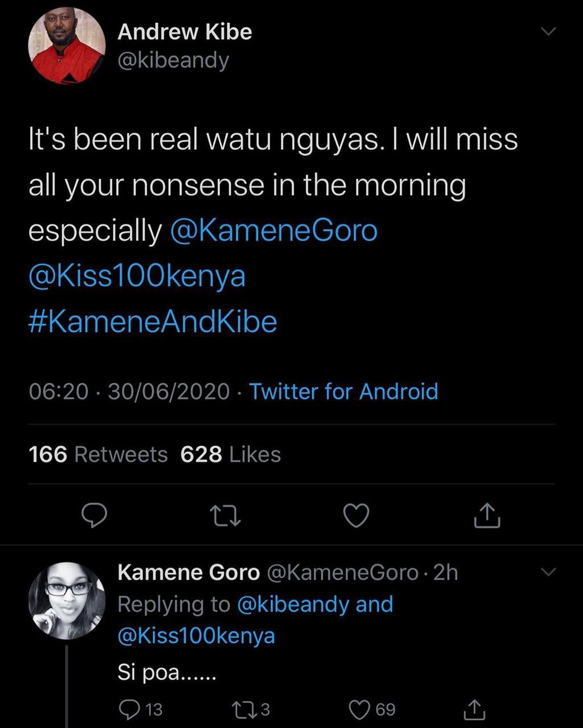Screen dimensions: 583x728
Task: Open Andrew Kibe's profile picture
Action: point(67,47)
